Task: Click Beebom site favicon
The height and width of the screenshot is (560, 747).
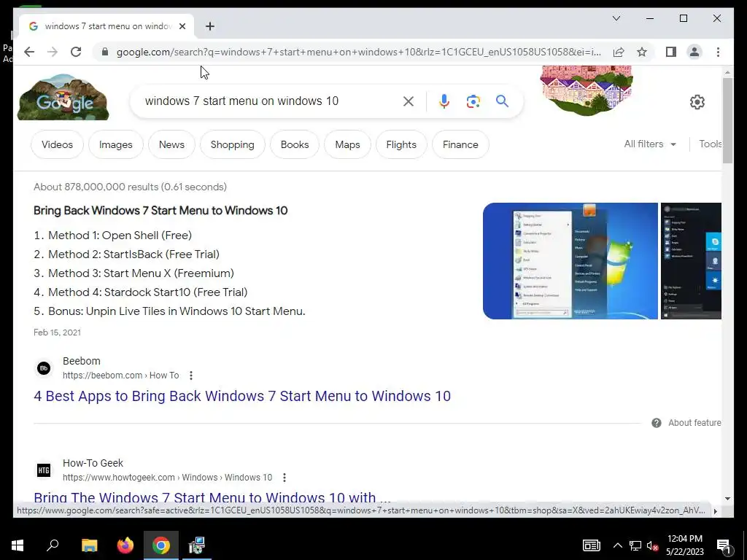Action: [x=44, y=368]
